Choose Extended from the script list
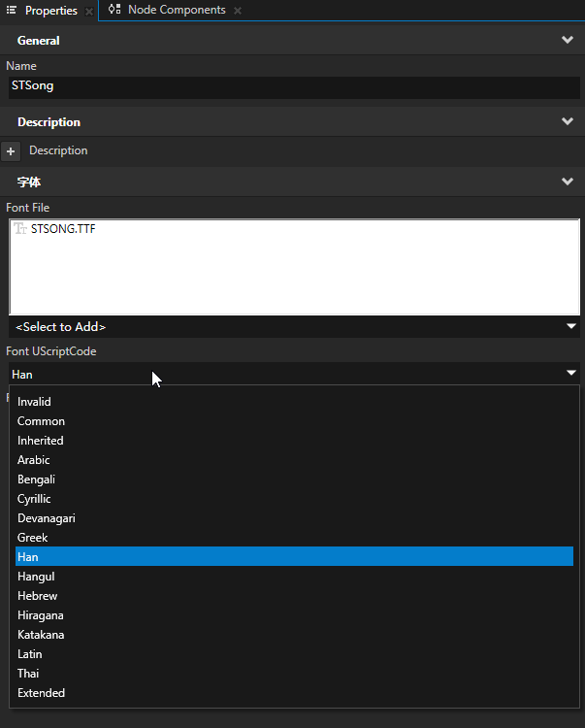The width and height of the screenshot is (585, 728). click(294, 693)
